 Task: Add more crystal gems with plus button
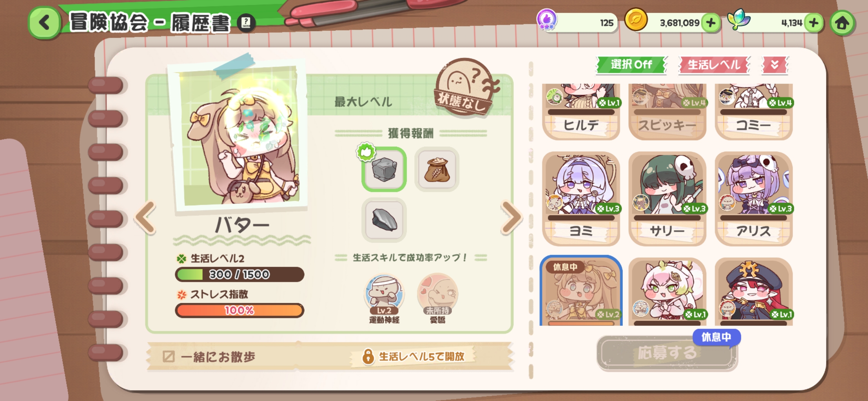pos(813,23)
